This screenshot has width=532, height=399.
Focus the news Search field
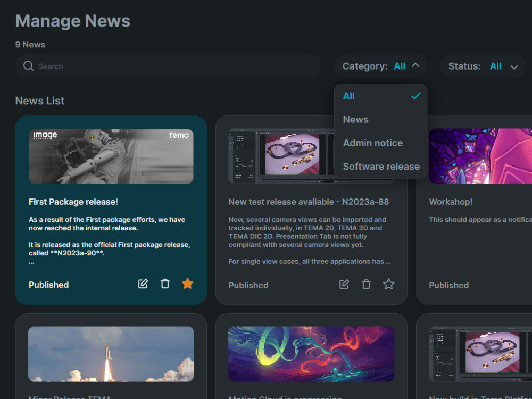click(x=168, y=66)
